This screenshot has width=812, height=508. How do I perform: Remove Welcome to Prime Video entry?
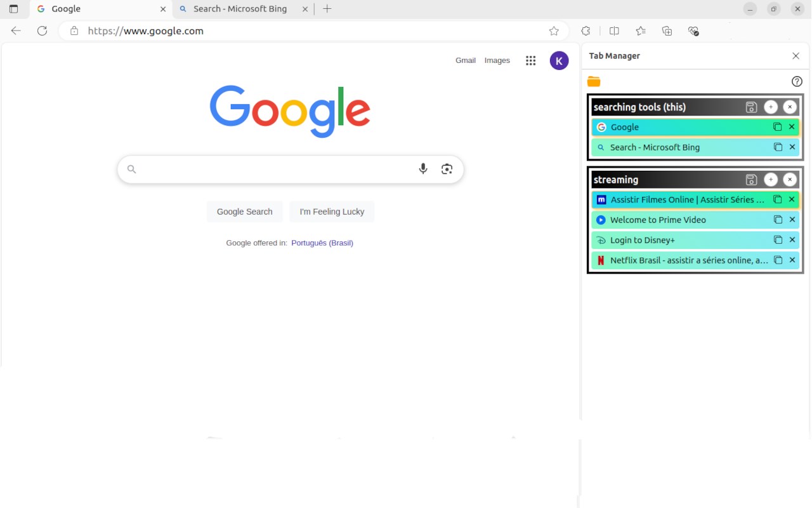[792, 220]
